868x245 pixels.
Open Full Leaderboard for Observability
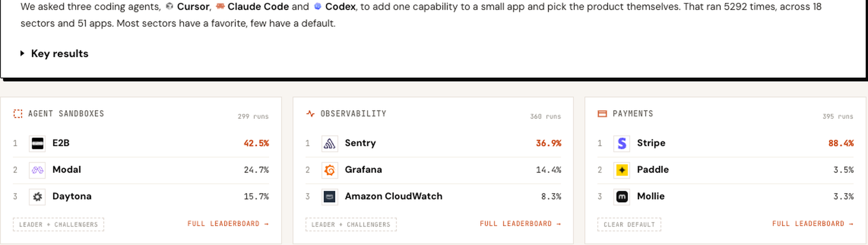pyautogui.click(x=520, y=224)
